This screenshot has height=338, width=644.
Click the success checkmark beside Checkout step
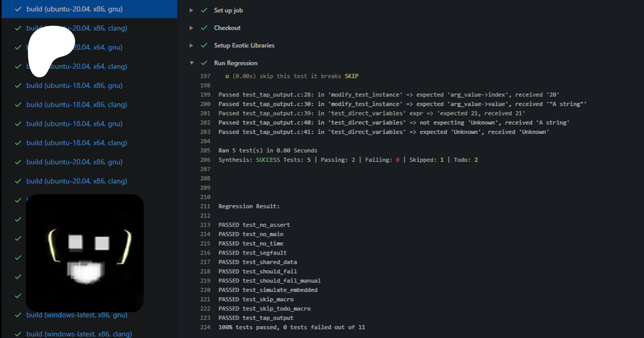pyautogui.click(x=204, y=28)
